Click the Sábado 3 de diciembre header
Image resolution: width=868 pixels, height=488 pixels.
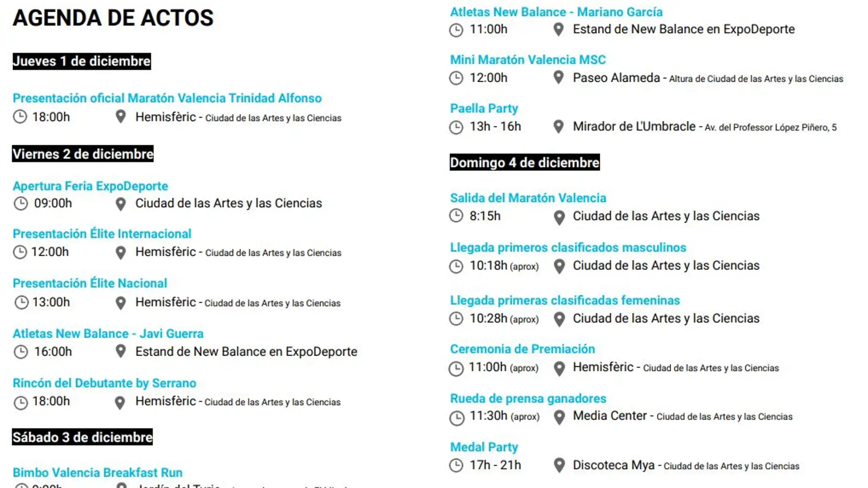82,437
